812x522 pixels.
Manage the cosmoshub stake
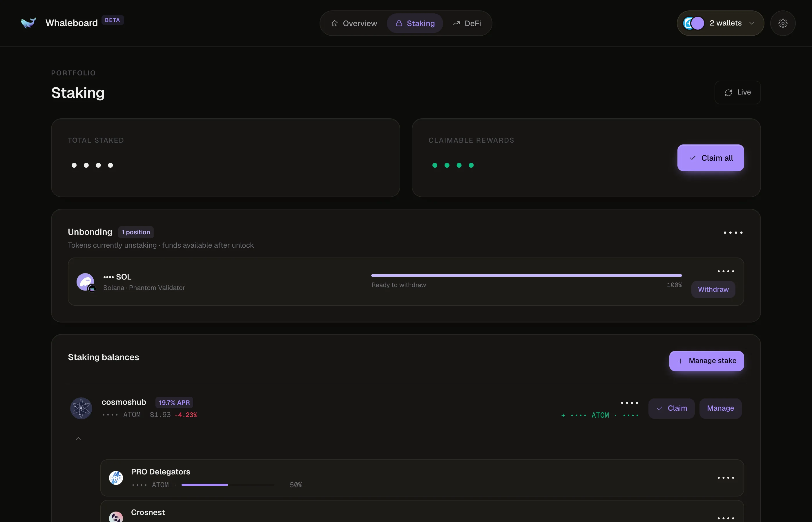720,408
